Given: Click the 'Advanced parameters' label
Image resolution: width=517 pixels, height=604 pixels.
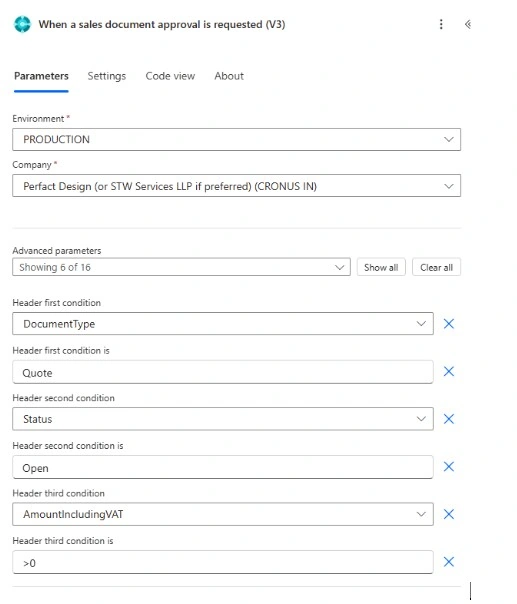Looking at the screenshot, I should click(x=57, y=251).
